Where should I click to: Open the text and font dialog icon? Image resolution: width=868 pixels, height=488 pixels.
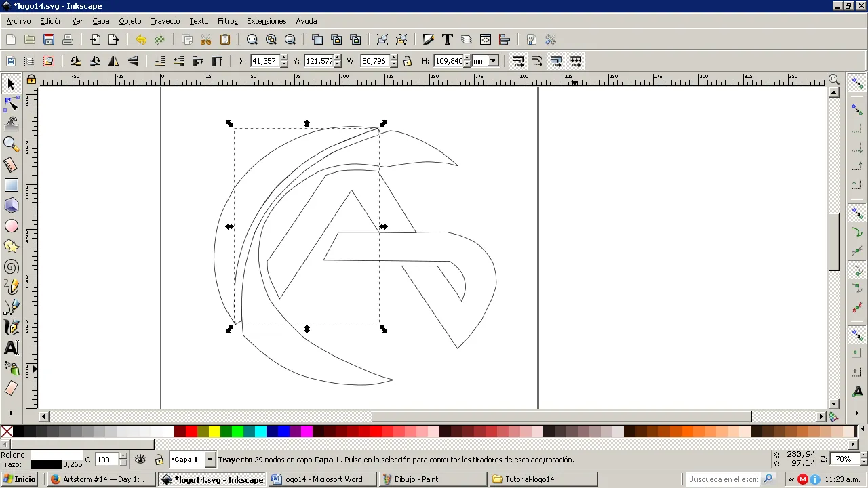(x=448, y=39)
